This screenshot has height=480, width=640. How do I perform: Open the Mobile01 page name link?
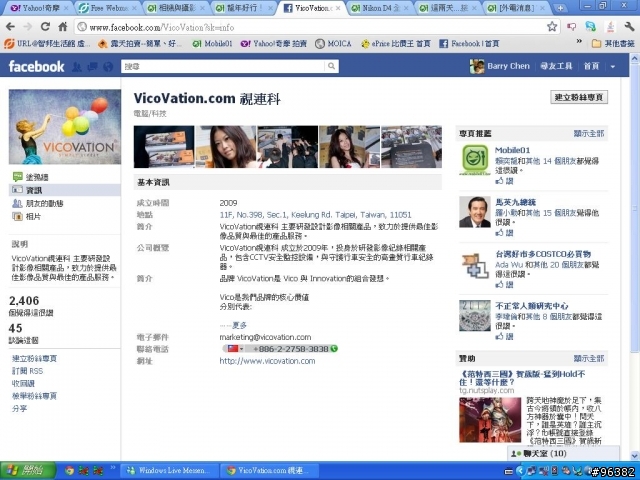coord(512,150)
